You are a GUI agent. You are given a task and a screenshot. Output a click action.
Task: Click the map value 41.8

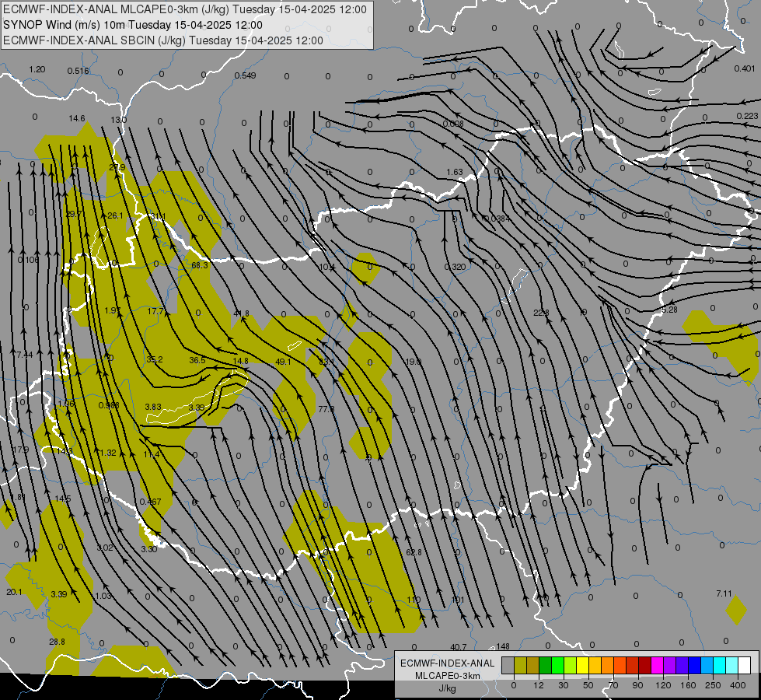pyautogui.click(x=241, y=313)
